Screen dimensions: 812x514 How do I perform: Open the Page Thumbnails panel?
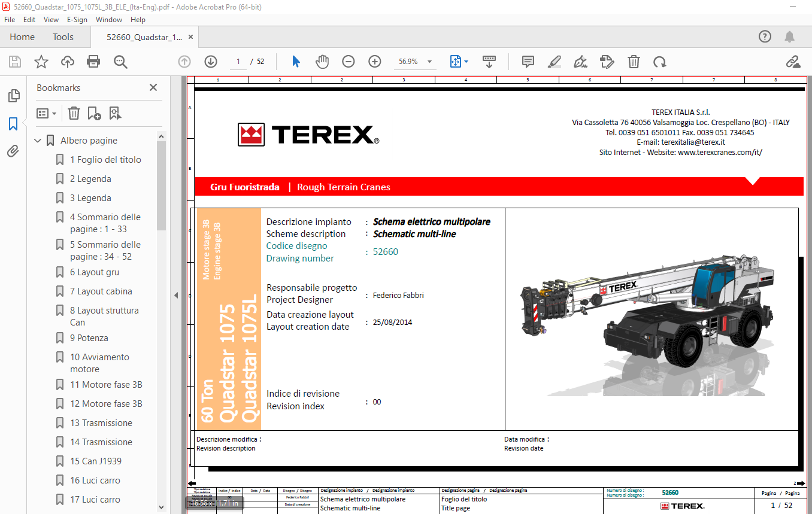(x=13, y=95)
